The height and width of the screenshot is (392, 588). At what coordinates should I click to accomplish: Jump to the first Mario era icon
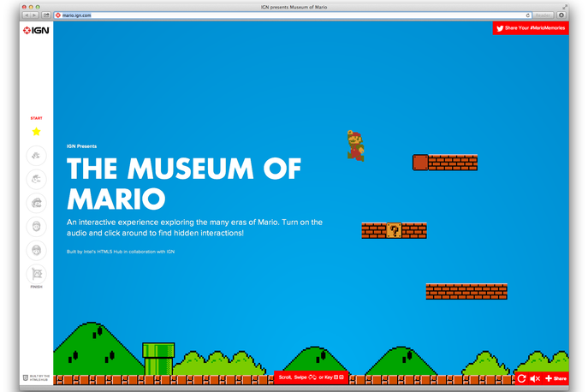(36, 155)
